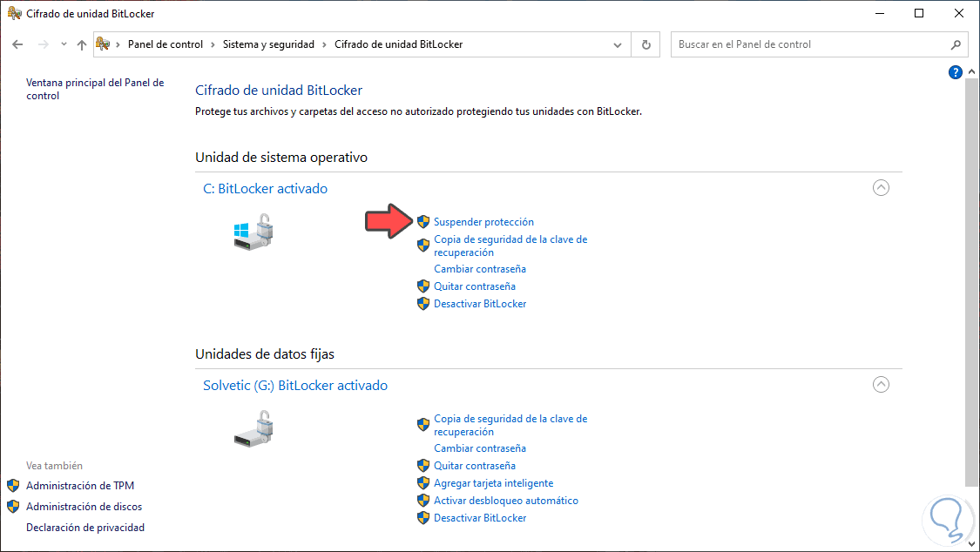Click the Solvetic (G:) drive lock icon
980x552 pixels.
pyautogui.click(x=253, y=428)
